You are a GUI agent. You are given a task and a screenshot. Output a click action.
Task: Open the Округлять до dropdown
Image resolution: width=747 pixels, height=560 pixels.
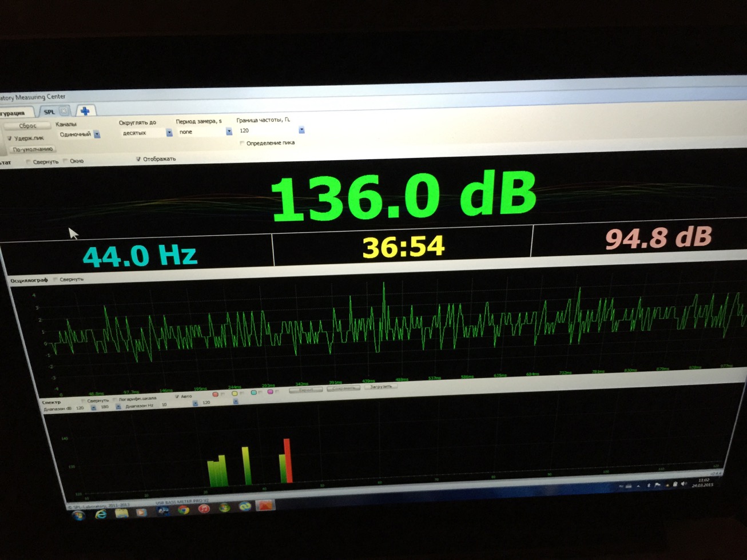(x=169, y=133)
